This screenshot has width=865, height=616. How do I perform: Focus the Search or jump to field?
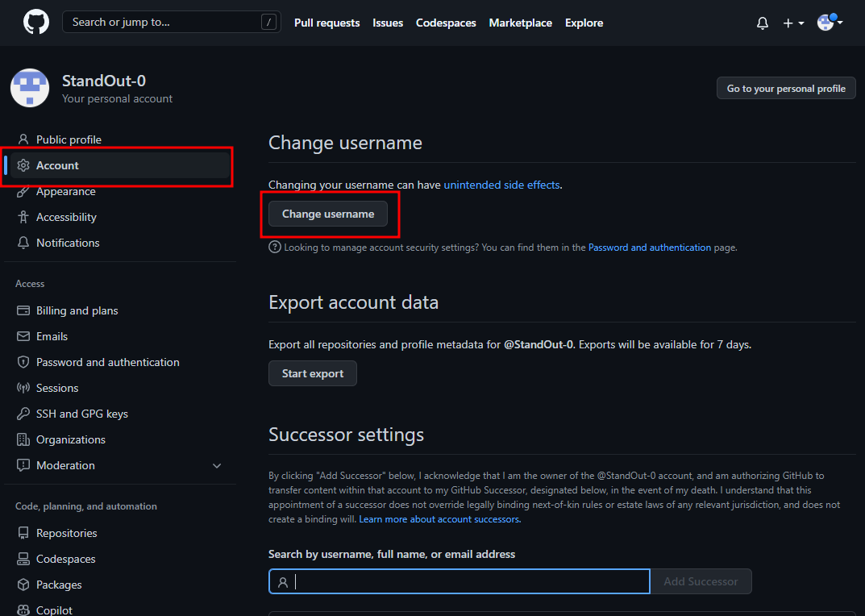[x=172, y=22]
